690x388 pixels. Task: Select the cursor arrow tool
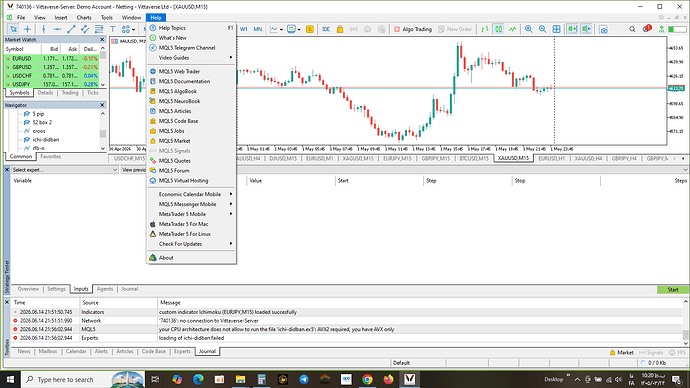[13, 29]
